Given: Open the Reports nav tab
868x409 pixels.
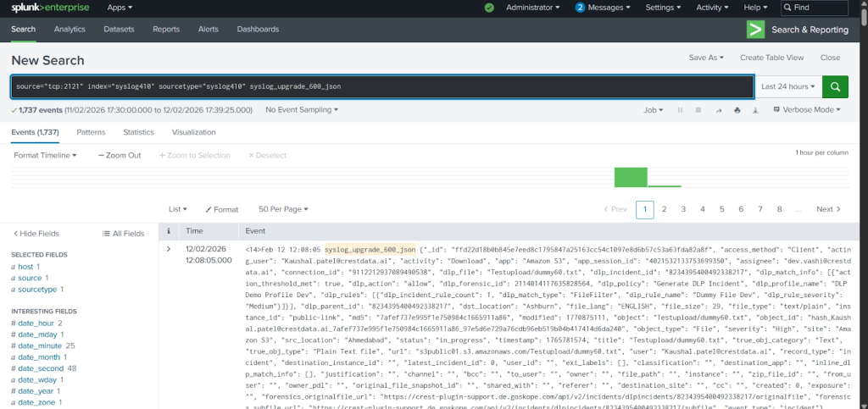Looking at the screenshot, I should pyautogui.click(x=166, y=30).
